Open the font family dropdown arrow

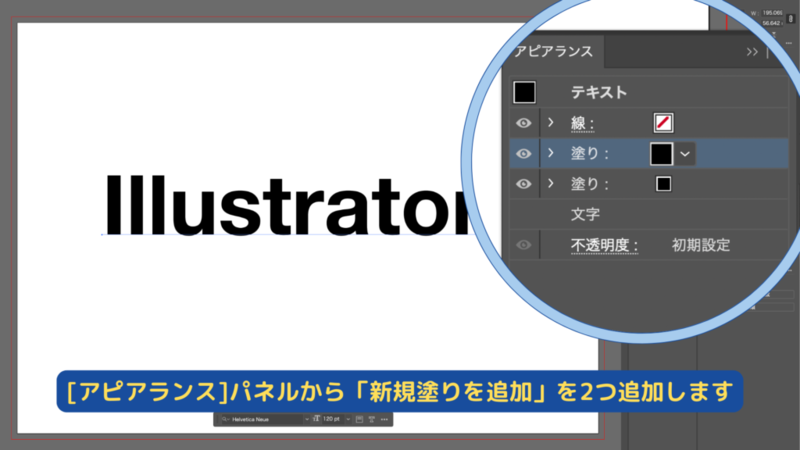point(307,419)
